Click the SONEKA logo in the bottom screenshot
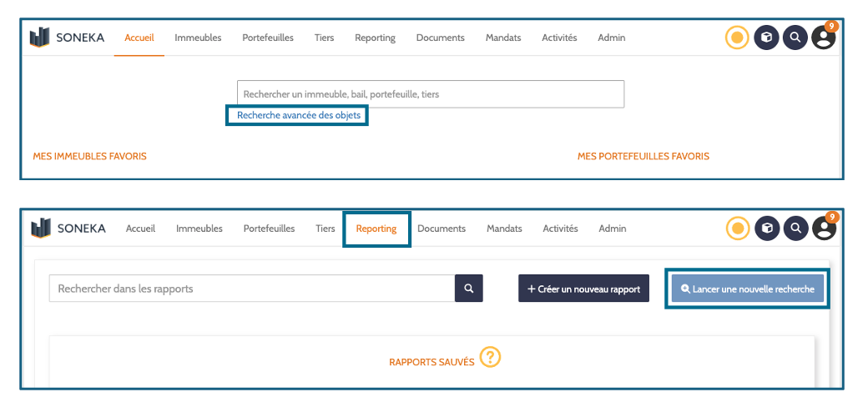The image size is (868, 407). tap(68, 229)
